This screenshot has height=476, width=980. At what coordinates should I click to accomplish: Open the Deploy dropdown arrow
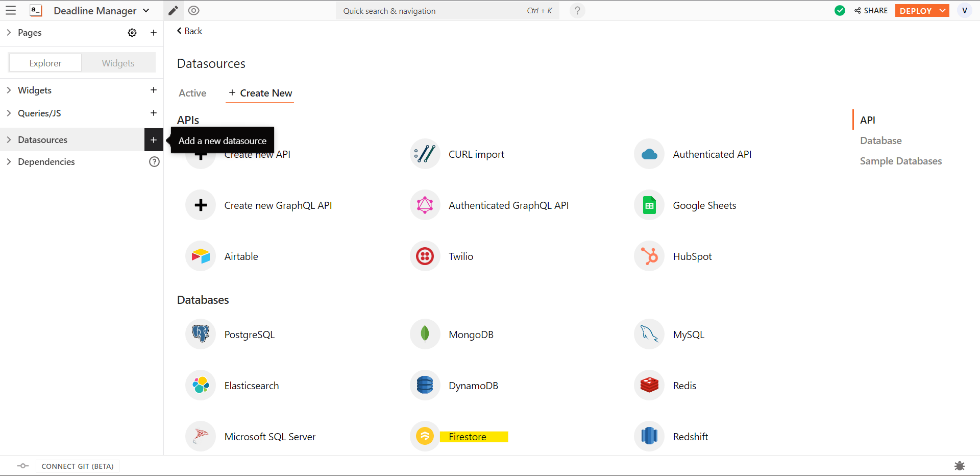tap(942, 11)
